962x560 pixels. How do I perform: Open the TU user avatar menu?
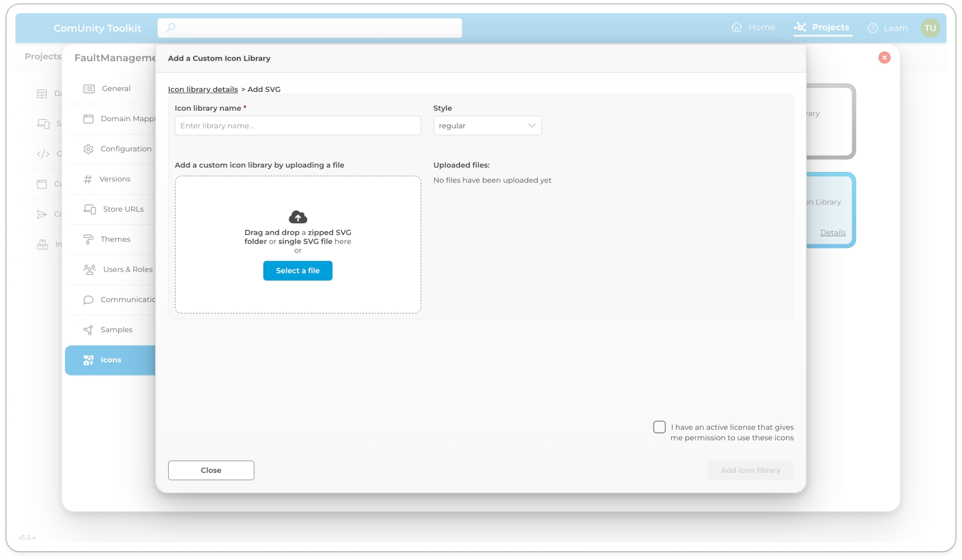tap(930, 28)
